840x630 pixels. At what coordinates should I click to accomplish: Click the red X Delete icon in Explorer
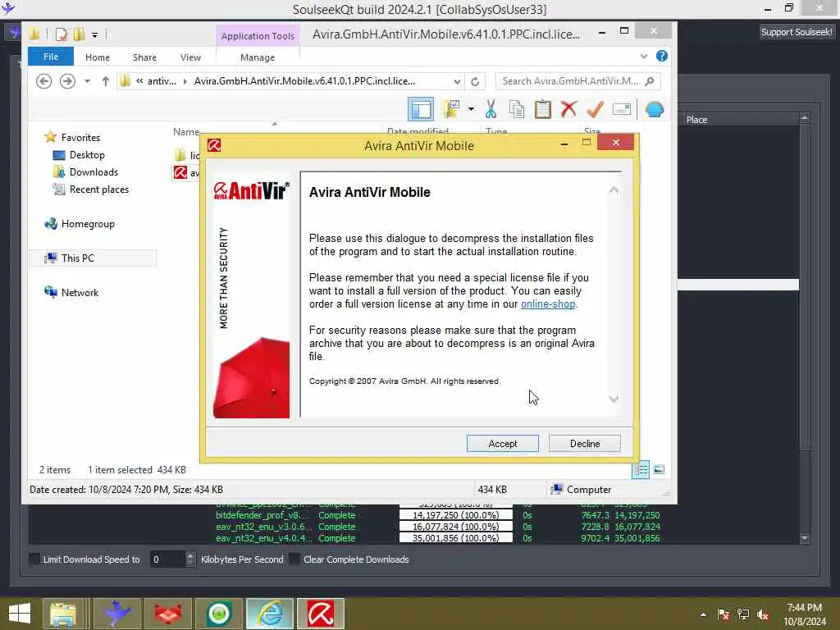pos(568,109)
